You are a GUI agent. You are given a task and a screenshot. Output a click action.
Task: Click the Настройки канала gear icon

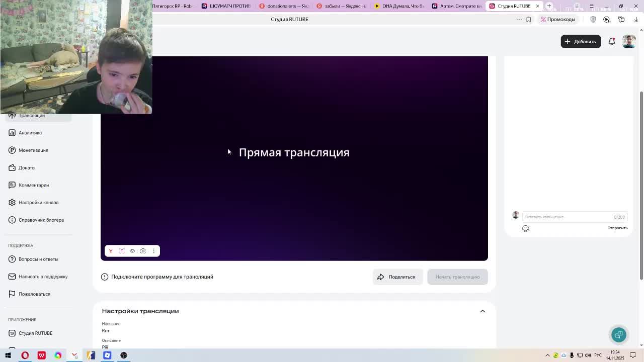pos(12,203)
